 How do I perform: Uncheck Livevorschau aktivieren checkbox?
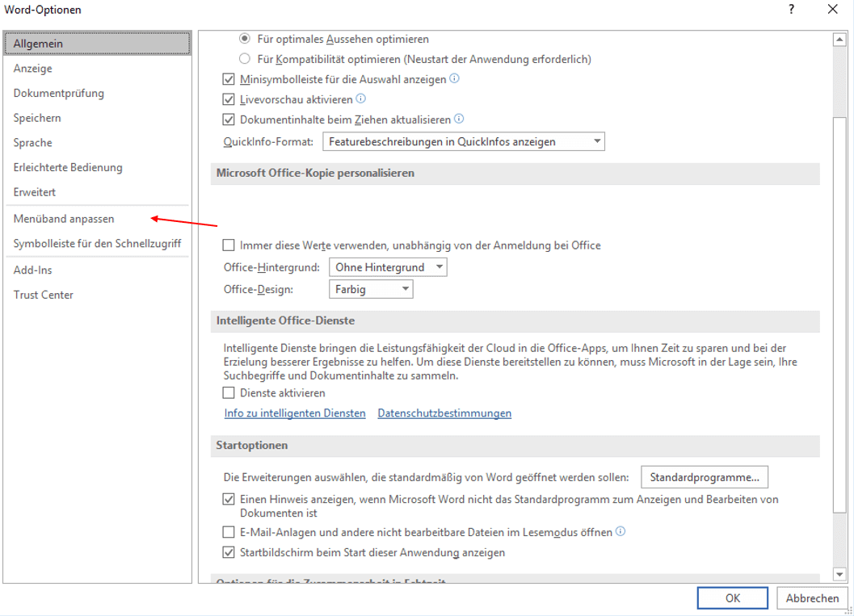(x=229, y=100)
